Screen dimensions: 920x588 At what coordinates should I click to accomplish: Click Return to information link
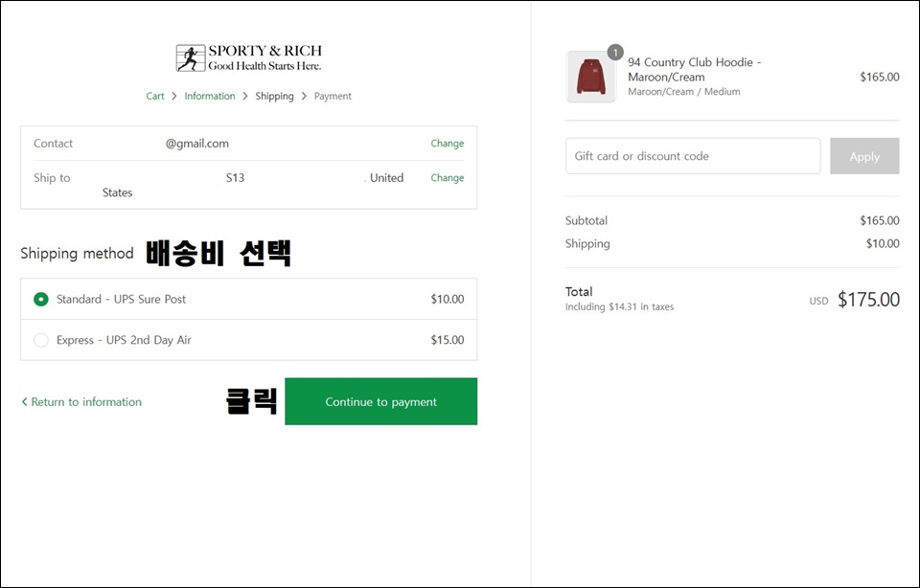(81, 401)
